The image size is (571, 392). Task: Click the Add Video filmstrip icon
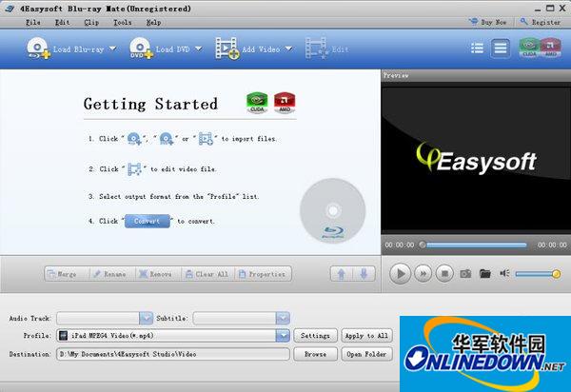point(226,48)
